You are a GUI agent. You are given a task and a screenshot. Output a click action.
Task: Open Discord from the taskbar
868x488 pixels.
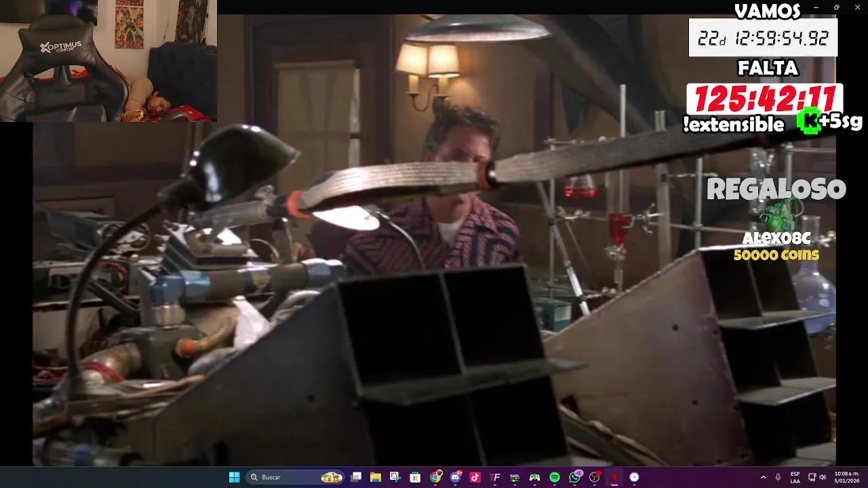click(x=456, y=477)
